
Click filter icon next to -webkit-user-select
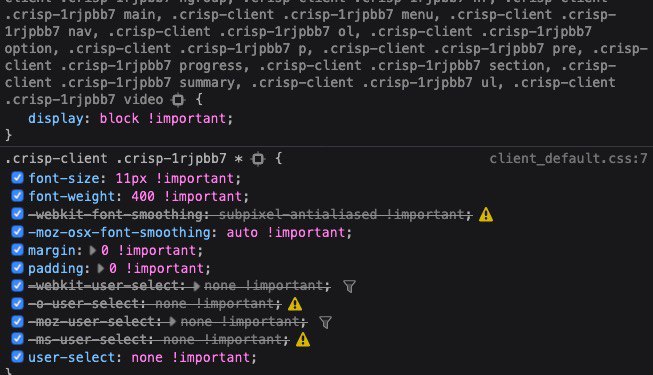coord(349,286)
